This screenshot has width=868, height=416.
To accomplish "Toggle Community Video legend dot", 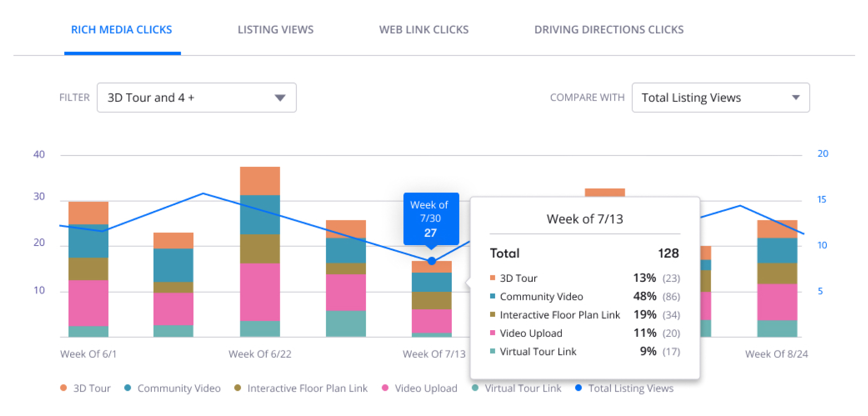I will click(128, 388).
